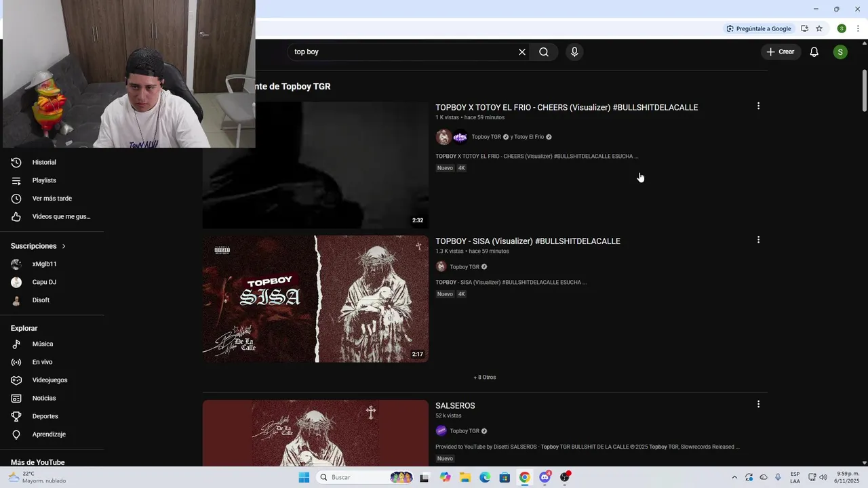868x488 pixels.
Task: Open options menu for the SALSEROS video
Action: point(758,404)
